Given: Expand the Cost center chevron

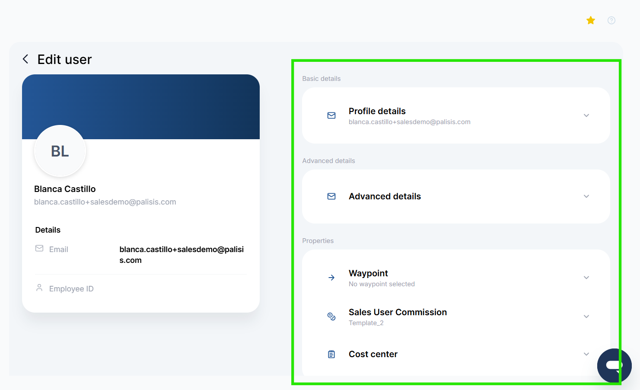Looking at the screenshot, I should click(586, 354).
